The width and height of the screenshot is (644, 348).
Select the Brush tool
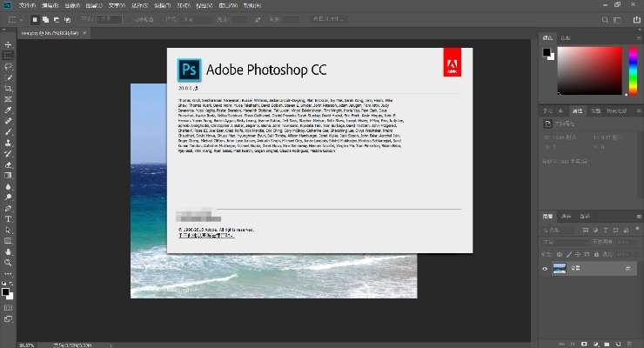[8, 131]
